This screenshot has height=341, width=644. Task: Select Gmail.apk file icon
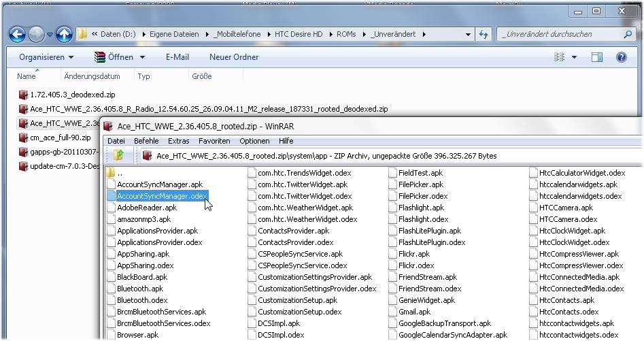(x=392, y=312)
